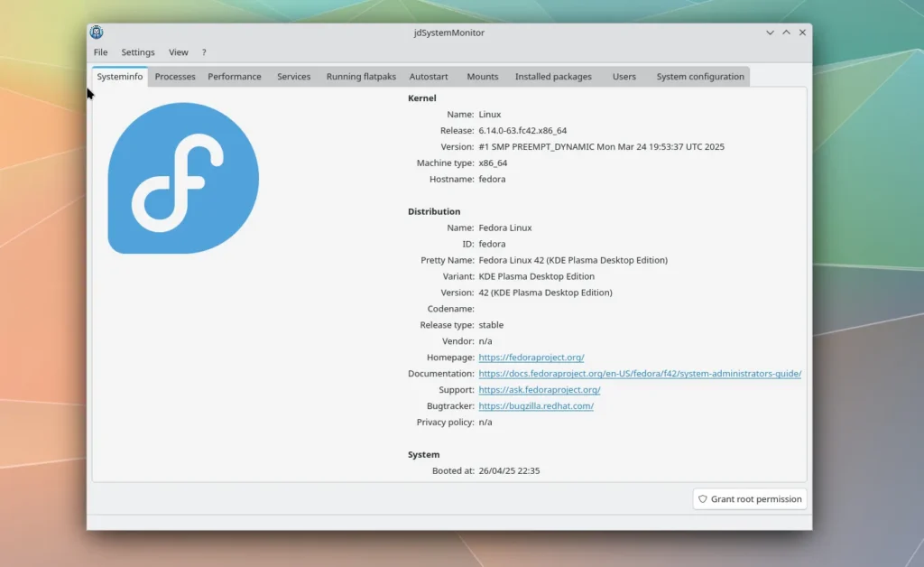Go to the Autostart tab
The width and height of the screenshot is (924, 567).
click(429, 77)
